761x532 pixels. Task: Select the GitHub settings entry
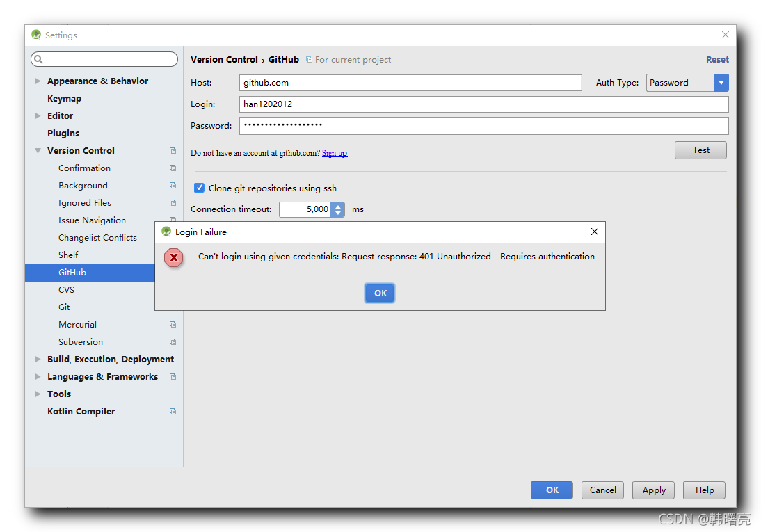pos(90,273)
